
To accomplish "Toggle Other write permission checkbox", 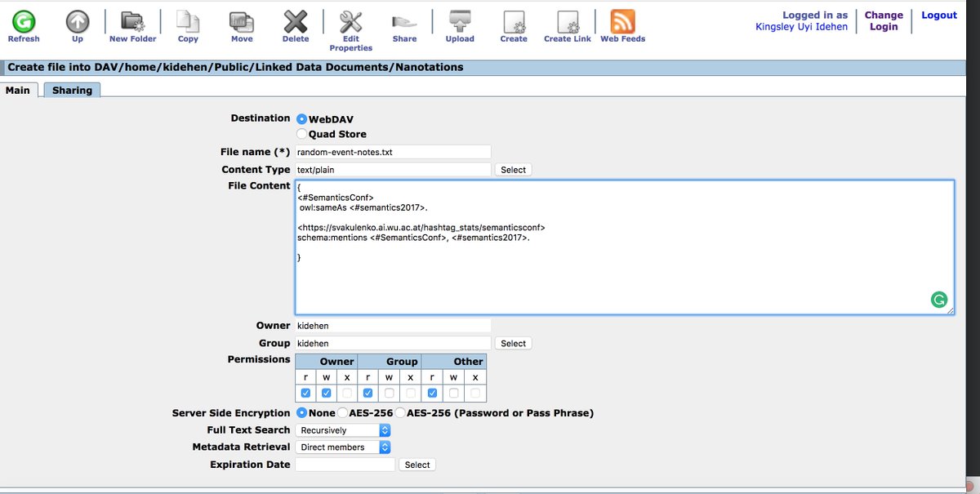I will (x=453, y=394).
